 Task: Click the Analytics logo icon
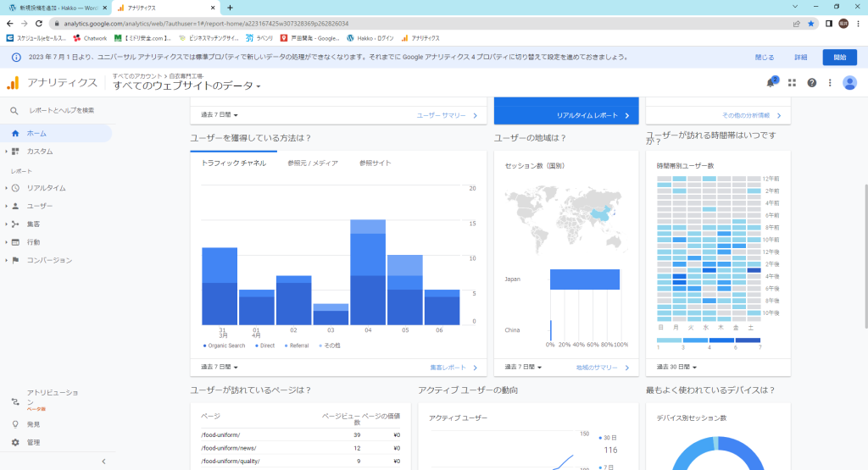click(13, 83)
